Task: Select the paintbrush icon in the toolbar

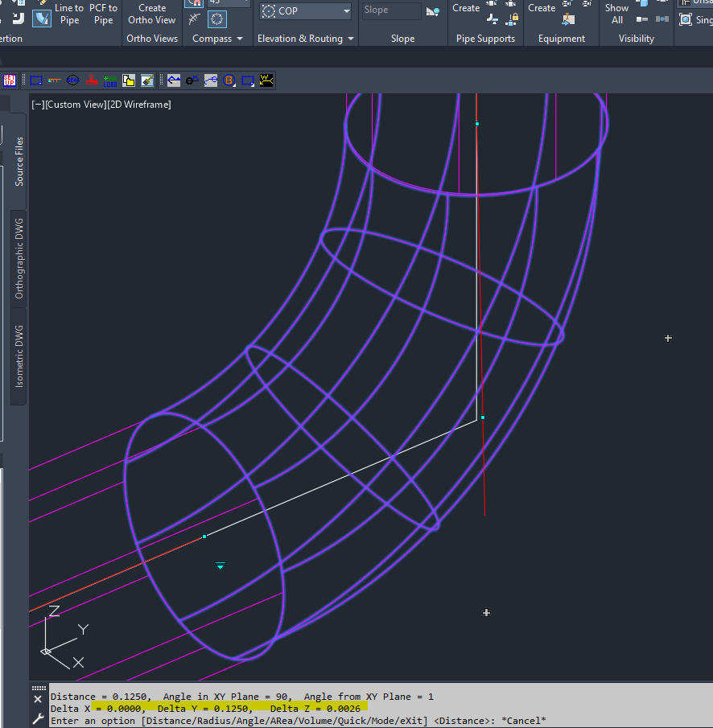Action: point(149,80)
